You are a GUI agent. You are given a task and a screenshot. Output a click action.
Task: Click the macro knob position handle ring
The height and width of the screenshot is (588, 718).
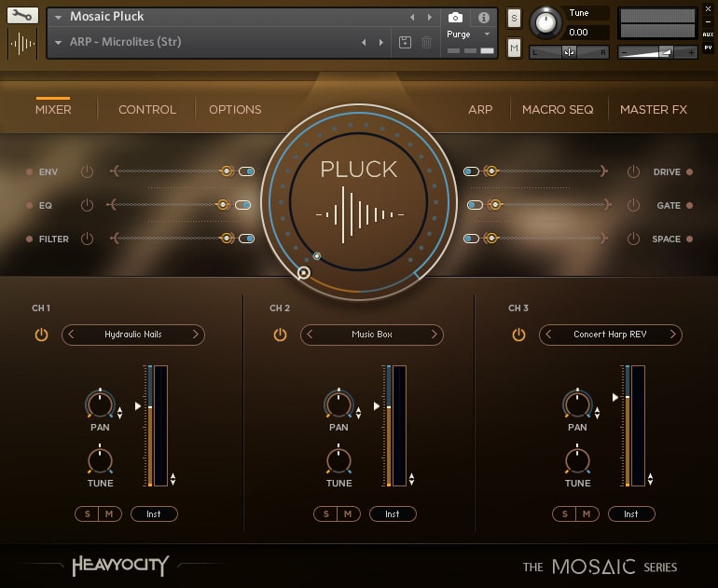(x=304, y=273)
